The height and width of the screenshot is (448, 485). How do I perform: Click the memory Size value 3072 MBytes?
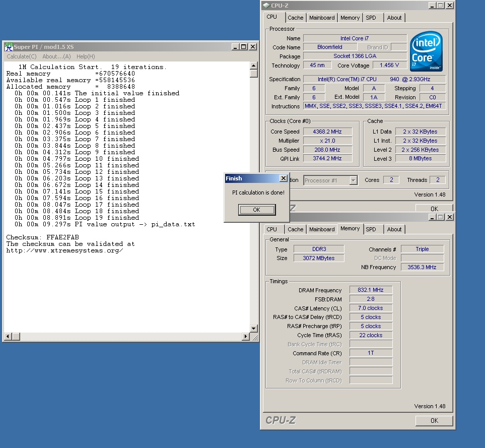tap(319, 258)
